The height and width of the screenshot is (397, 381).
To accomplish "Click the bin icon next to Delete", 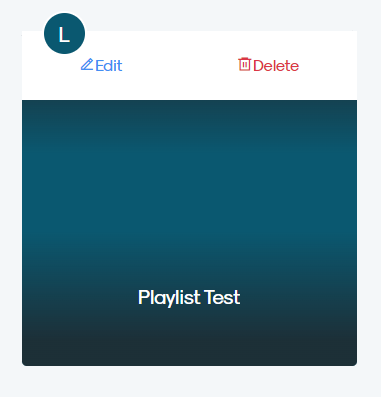I will [244, 64].
